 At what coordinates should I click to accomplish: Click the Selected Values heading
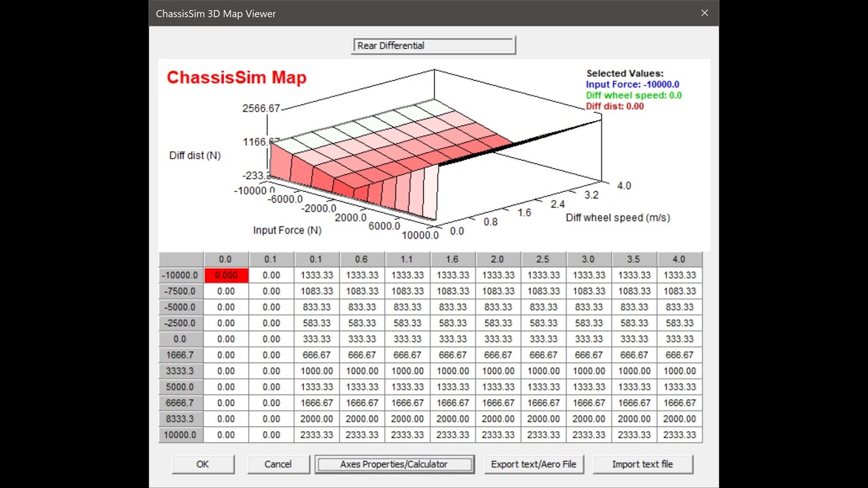[625, 73]
